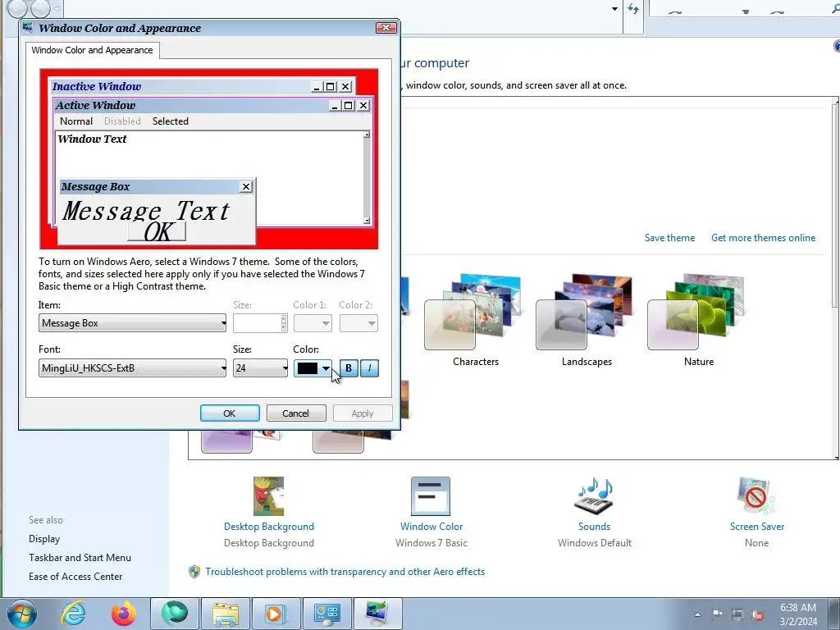Image resolution: width=840 pixels, height=630 pixels.
Task: Close the Window Color and Appearance dialog
Action: coord(386,28)
